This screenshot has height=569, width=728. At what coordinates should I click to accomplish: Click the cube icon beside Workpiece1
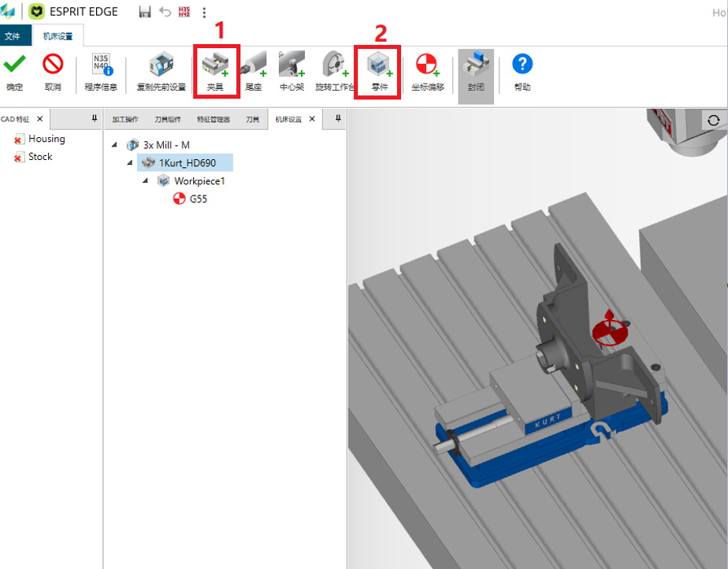(x=163, y=180)
